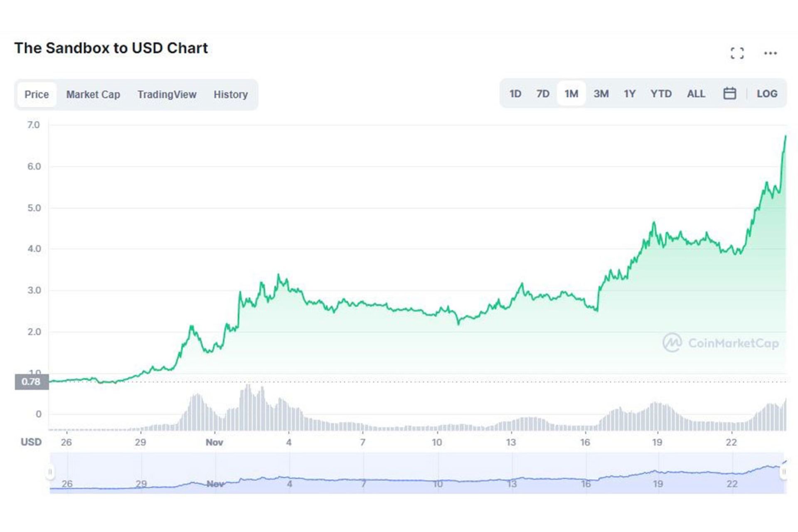Viewport: 798px width, 532px height.
Task: Open the History tab
Action: (231, 94)
